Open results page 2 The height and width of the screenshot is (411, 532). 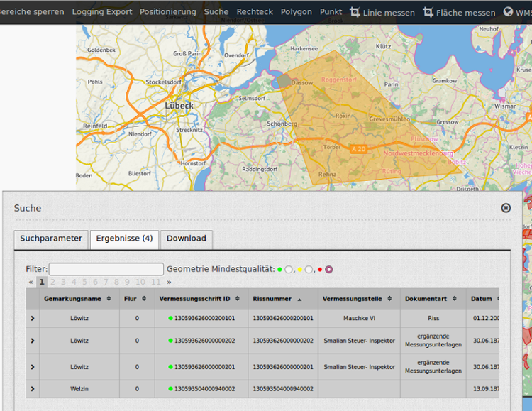tap(52, 282)
